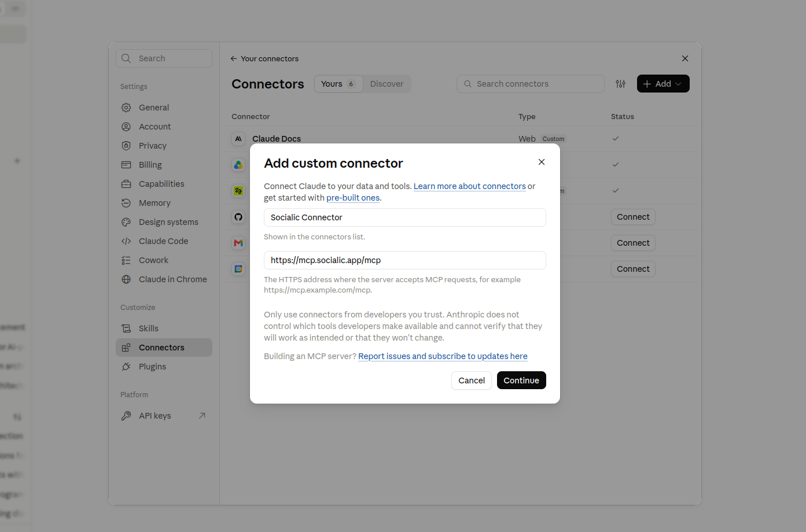Edit the MCP server URL field

click(405, 260)
